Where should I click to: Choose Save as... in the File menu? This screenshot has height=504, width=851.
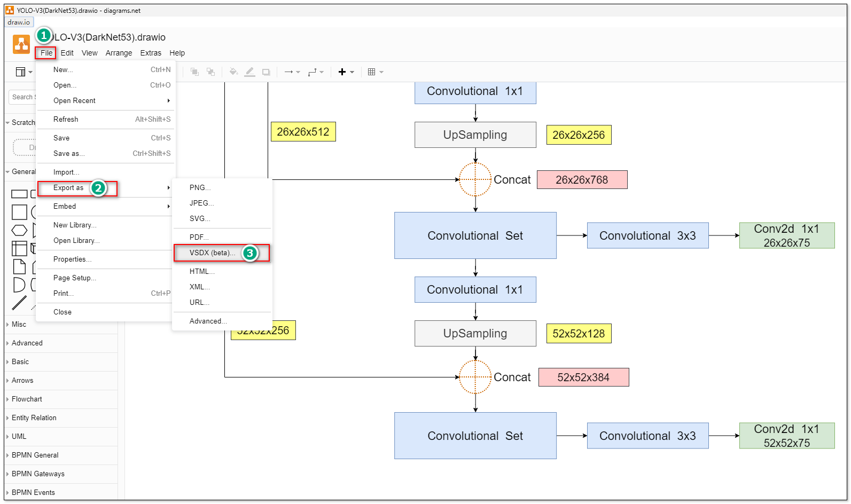coord(106,153)
